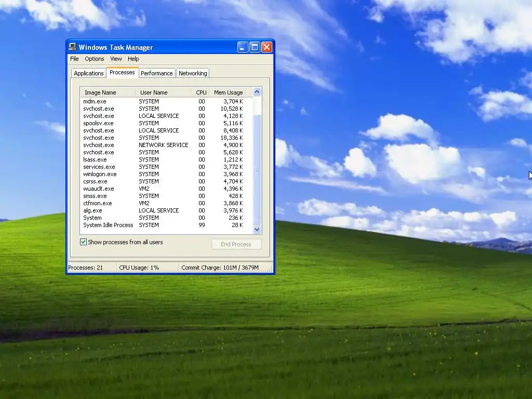Click the CPU Usage: 1% status entry

pos(147,268)
